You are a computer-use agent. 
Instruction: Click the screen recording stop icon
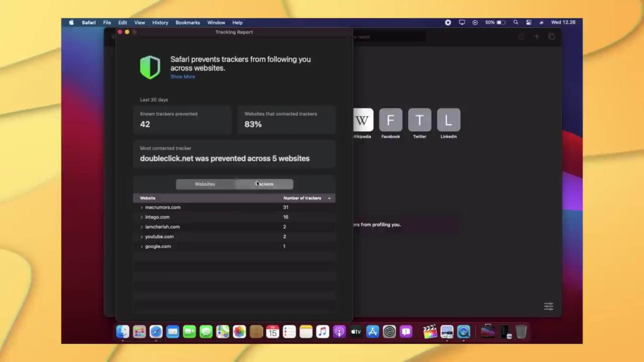(x=448, y=22)
